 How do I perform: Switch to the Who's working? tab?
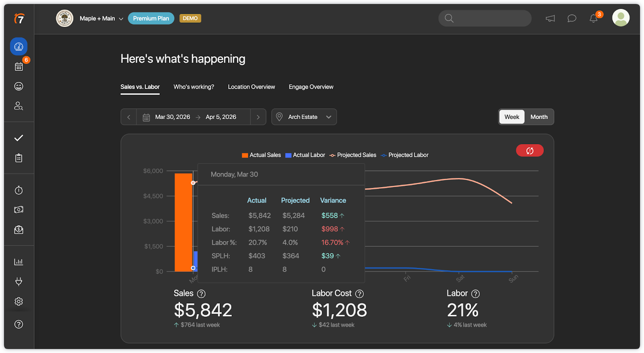194,87
